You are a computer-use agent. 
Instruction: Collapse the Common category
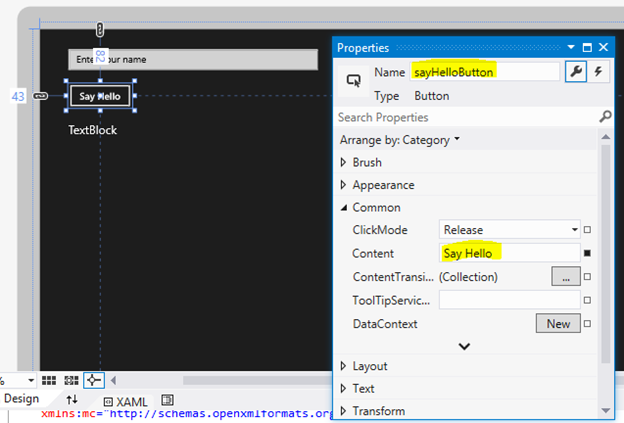pos(344,208)
